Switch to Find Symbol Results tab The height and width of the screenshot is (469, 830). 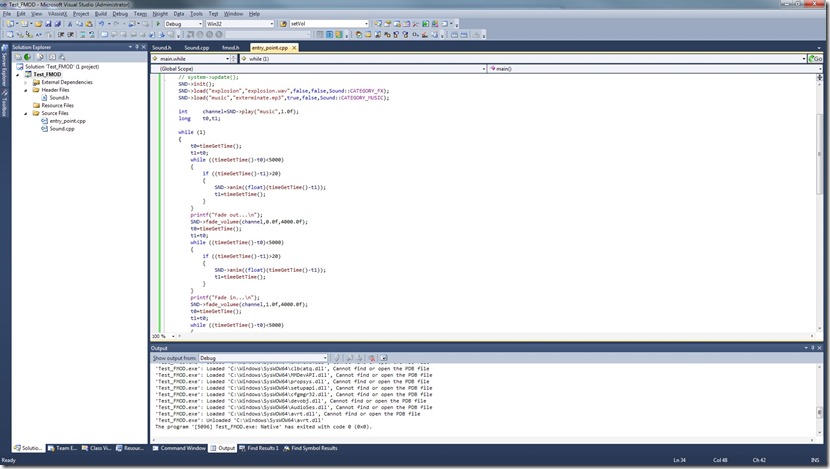coord(310,448)
